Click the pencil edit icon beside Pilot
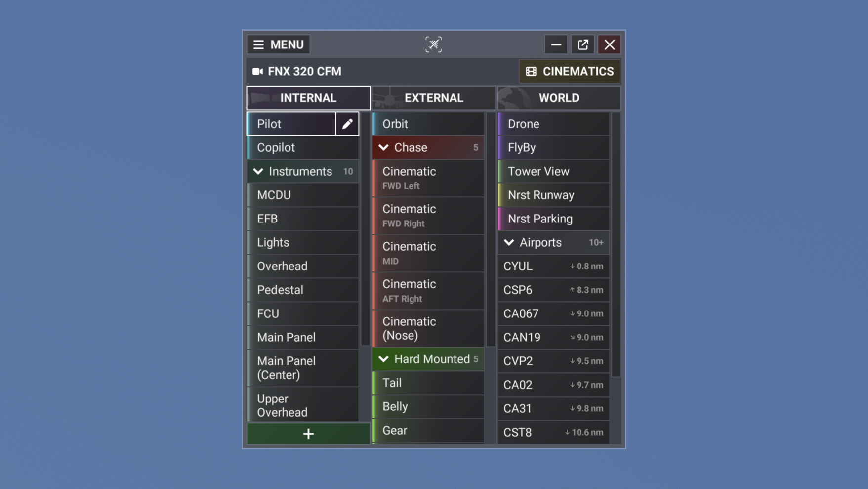The width and height of the screenshot is (868, 489). coord(347,124)
